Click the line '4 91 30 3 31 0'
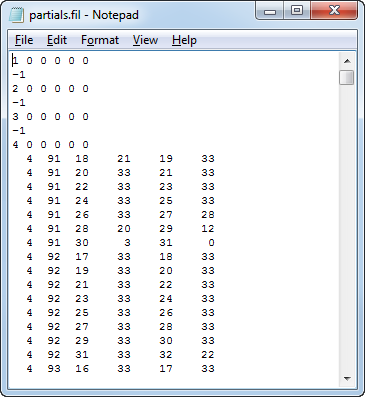 [x=120, y=243]
